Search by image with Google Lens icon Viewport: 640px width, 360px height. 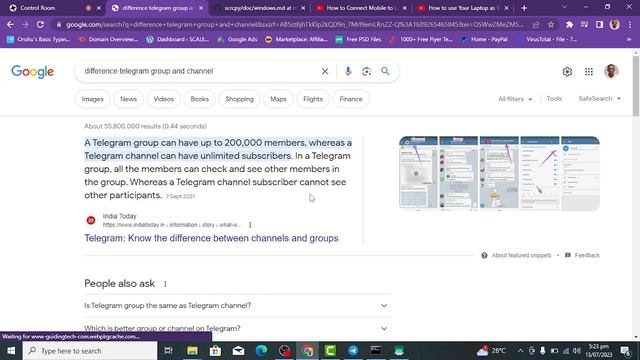coord(367,71)
